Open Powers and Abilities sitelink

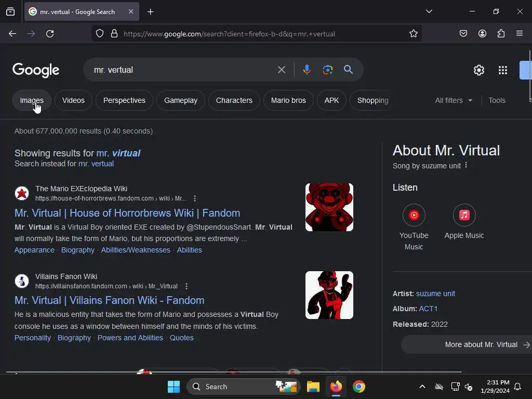(130, 338)
